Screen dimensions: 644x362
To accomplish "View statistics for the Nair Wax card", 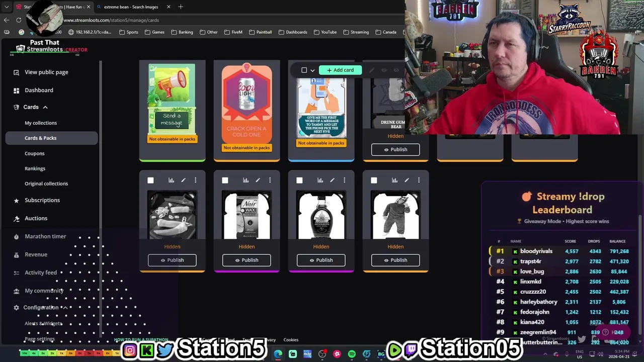I will point(246,180).
